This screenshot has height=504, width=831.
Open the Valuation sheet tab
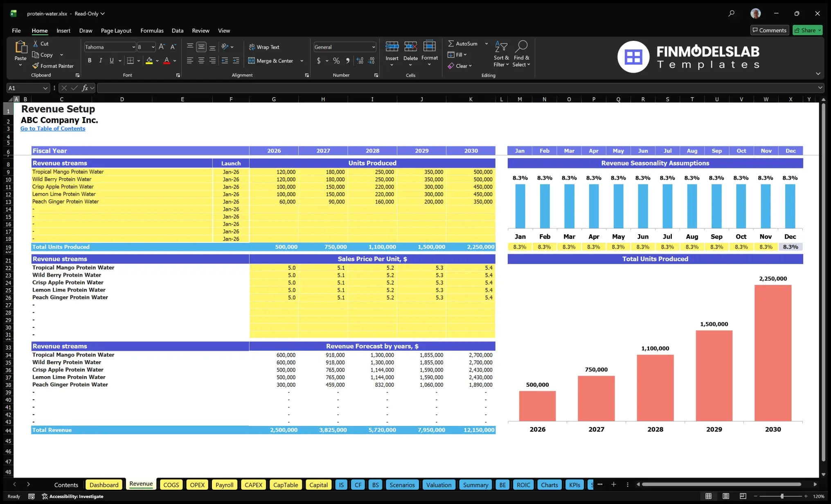pos(439,485)
